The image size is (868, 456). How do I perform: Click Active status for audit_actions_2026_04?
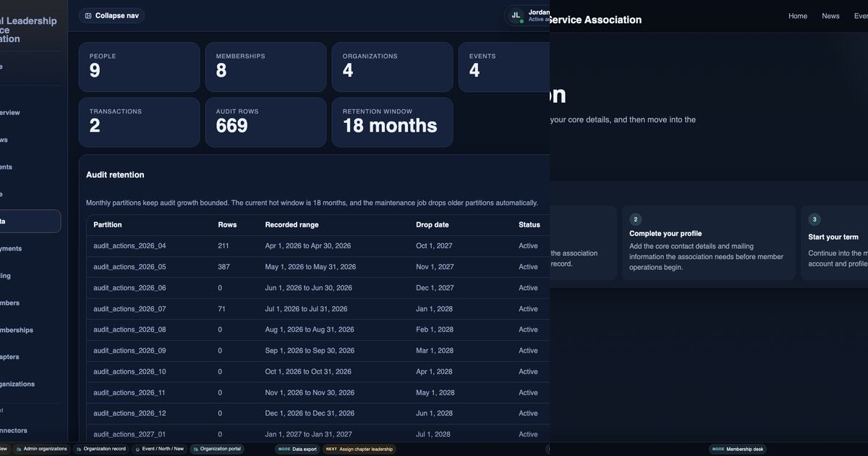pos(528,246)
